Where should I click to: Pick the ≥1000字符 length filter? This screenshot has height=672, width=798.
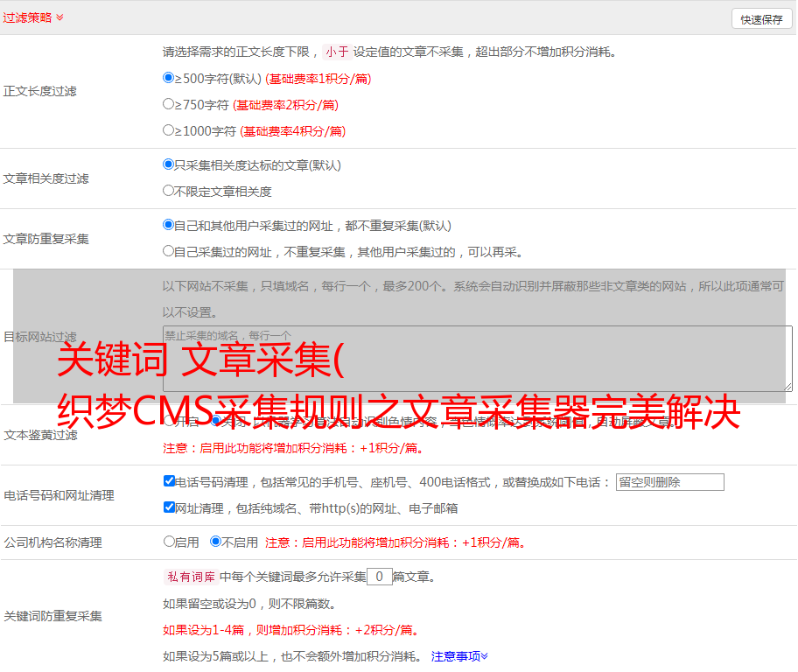(x=169, y=130)
